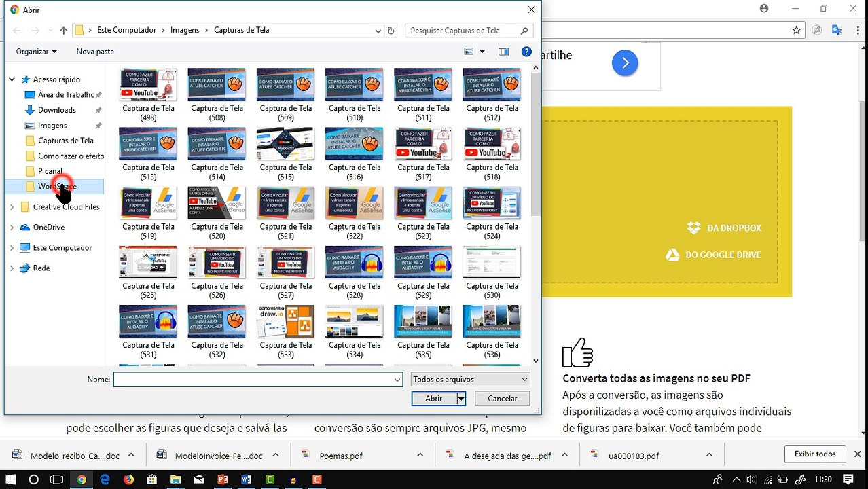Open the address path history dropdown

378,31
